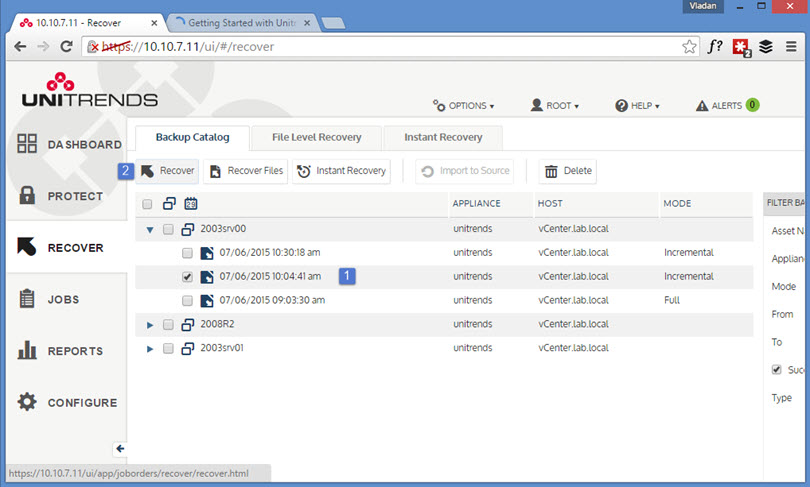
Task: Open Configure section in sidebar
Action: tap(67, 402)
